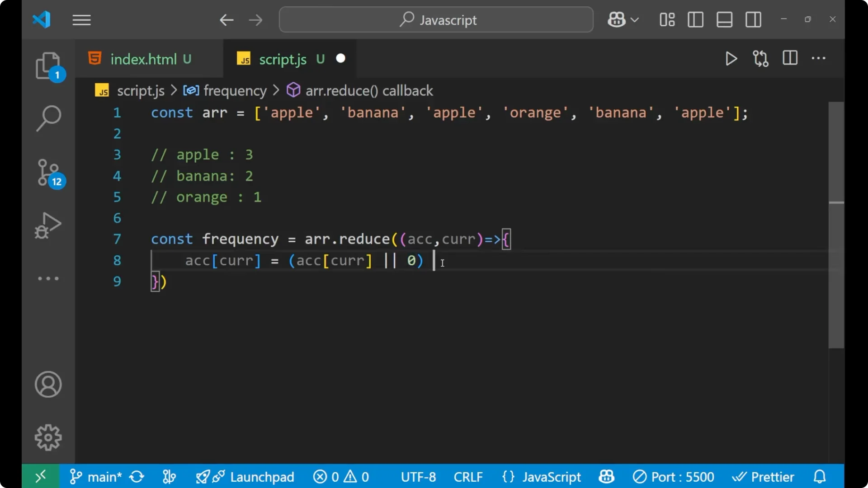The image size is (868, 488).
Task: Switch to the index.html tab
Action: tap(144, 59)
